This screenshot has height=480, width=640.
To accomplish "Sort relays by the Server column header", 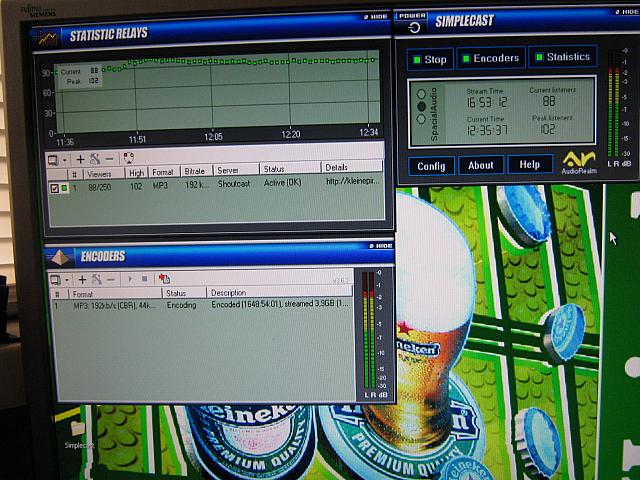I will pos(236,170).
